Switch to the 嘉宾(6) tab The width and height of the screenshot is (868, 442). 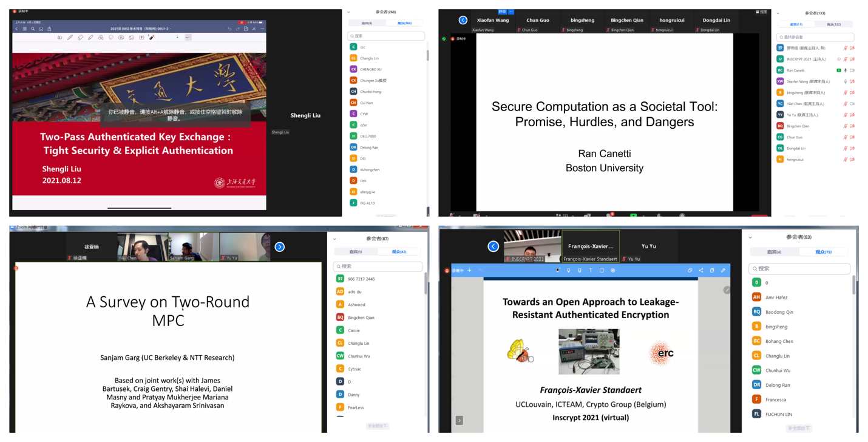(x=367, y=23)
